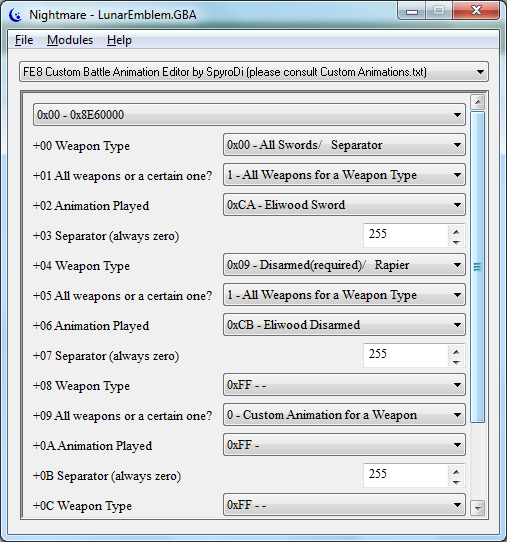Decrease the +03 Separator value

[457, 242]
